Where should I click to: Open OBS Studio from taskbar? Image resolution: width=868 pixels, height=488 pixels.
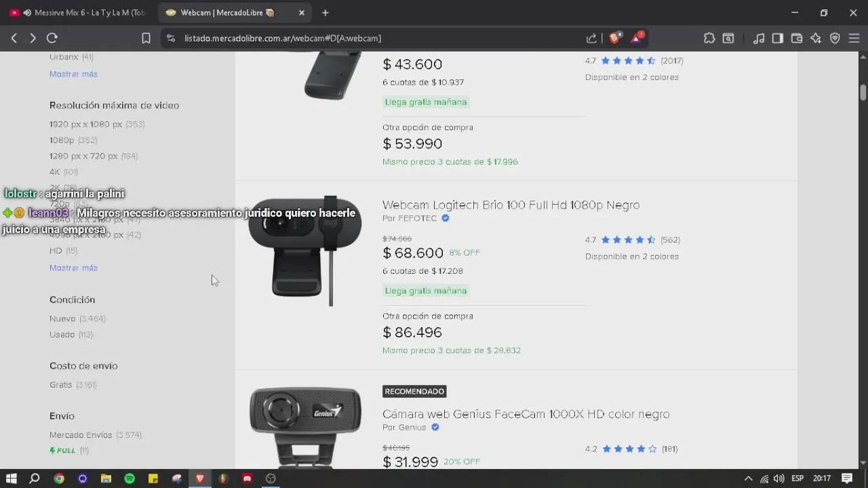click(271, 479)
